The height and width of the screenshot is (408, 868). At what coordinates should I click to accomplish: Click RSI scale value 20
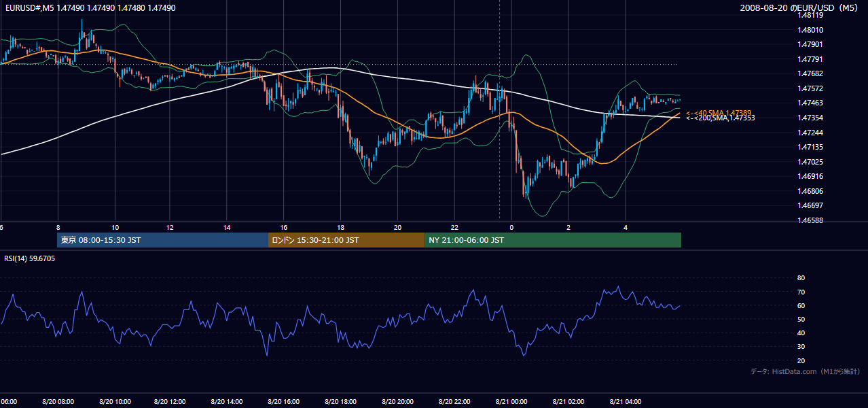click(801, 360)
